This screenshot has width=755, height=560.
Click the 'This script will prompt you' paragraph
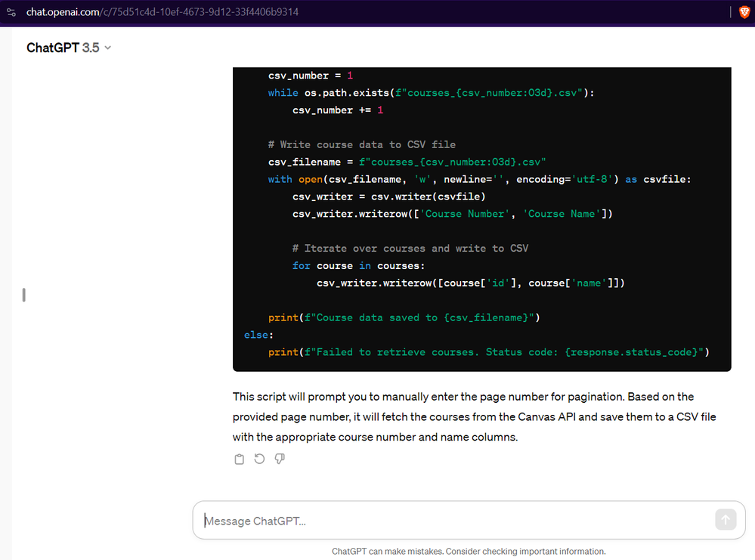[474, 416]
